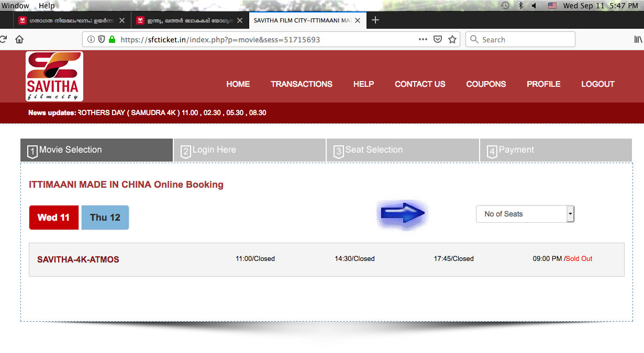Select step 4 Payment tab
Viewport: 644px width, 353px height.
click(556, 150)
